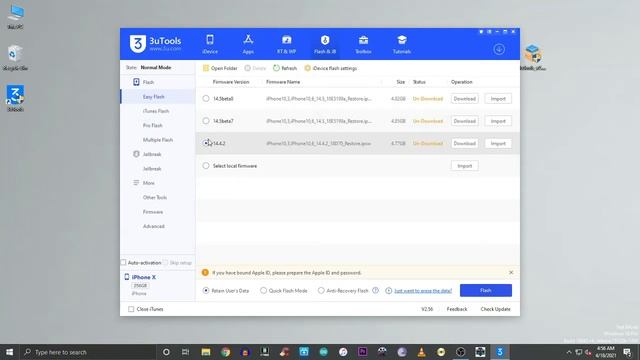Image resolution: width=640 pixels, height=360 pixels.
Task: Open Chrome from the taskbar
Action: tap(225, 352)
